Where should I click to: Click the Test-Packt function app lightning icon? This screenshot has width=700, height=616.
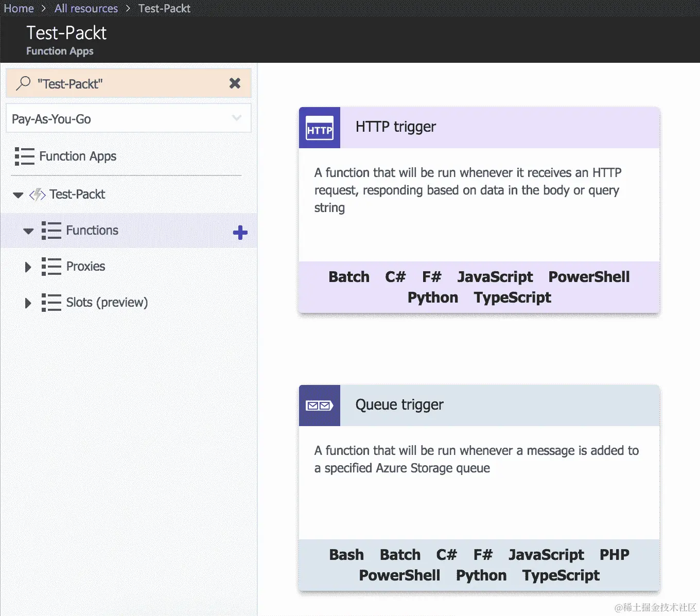click(x=38, y=195)
